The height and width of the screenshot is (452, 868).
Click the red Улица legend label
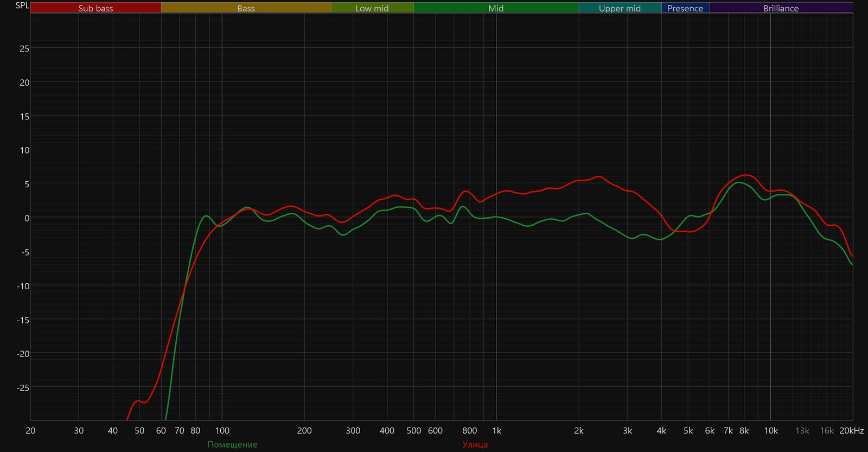tap(475, 444)
